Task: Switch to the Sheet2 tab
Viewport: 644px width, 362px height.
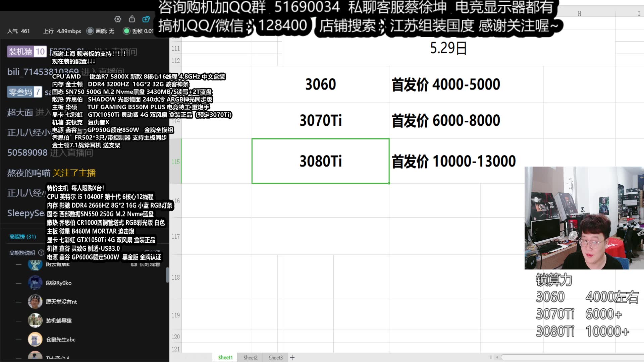Action: (250, 358)
